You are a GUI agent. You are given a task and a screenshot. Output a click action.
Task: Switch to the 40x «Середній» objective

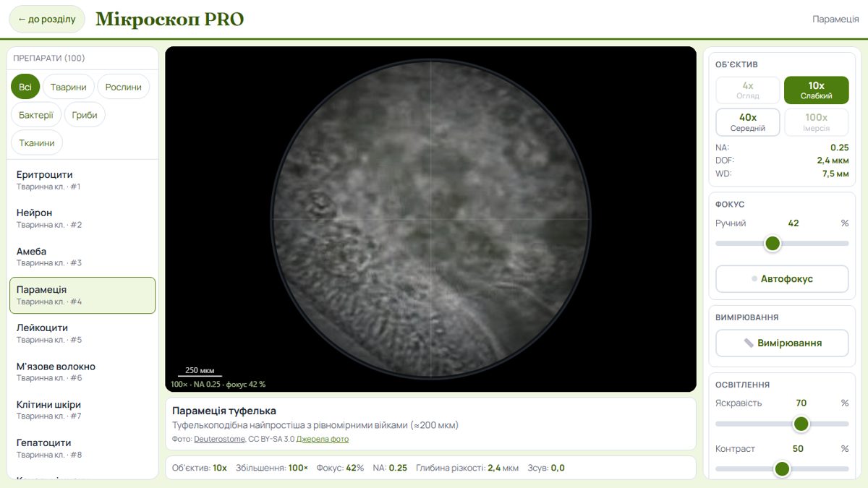pyautogui.click(x=748, y=122)
